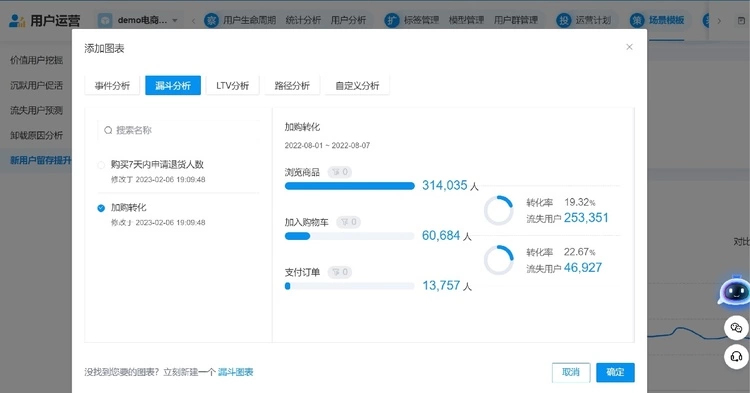This screenshot has width=750, height=393.
Task: Click filter badge next to 加入购物车
Action: [x=348, y=222]
